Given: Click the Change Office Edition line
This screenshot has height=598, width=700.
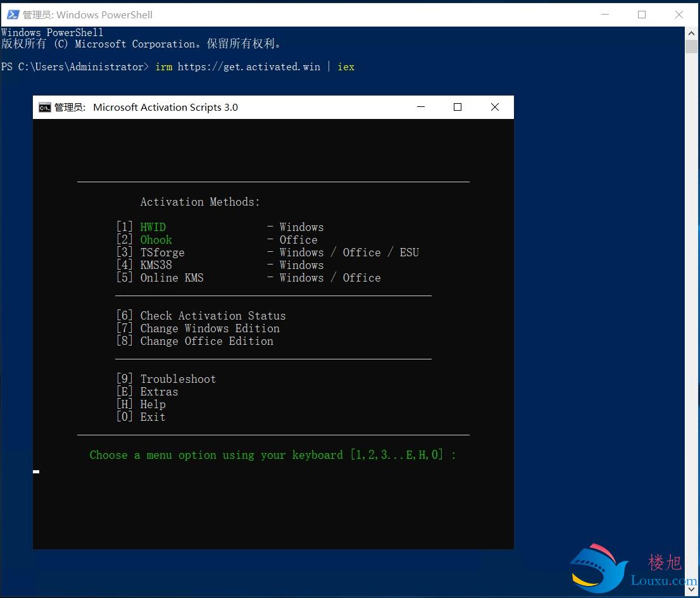Looking at the screenshot, I should click(x=195, y=341).
